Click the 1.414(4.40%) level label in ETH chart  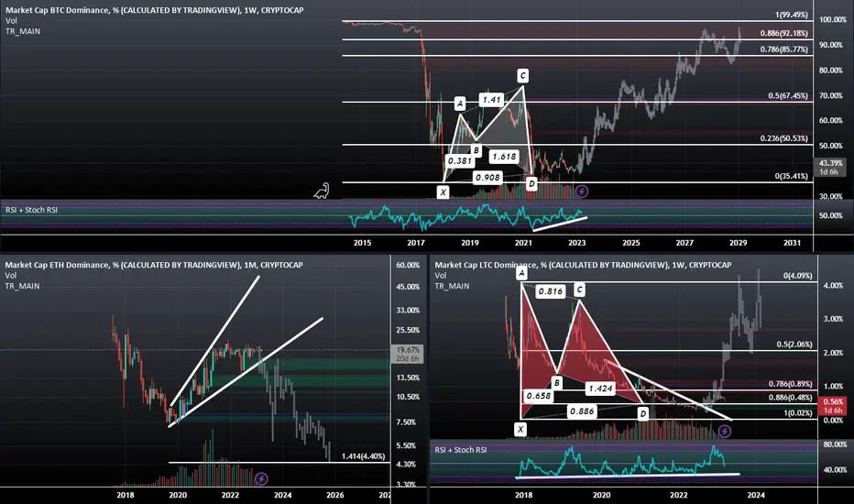coord(363,456)
